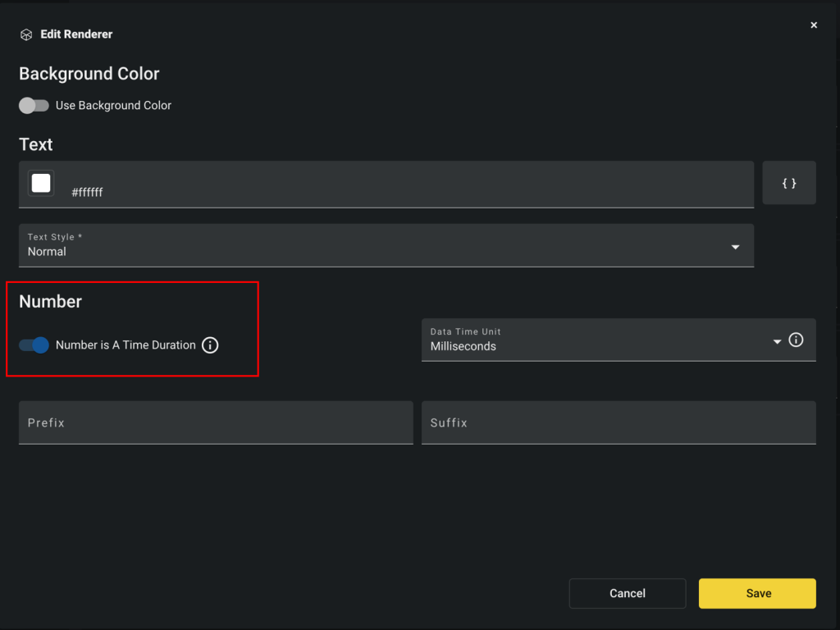
Task: Open the Text Style dropdown showing Normal
Action: (x=377, y=246)
